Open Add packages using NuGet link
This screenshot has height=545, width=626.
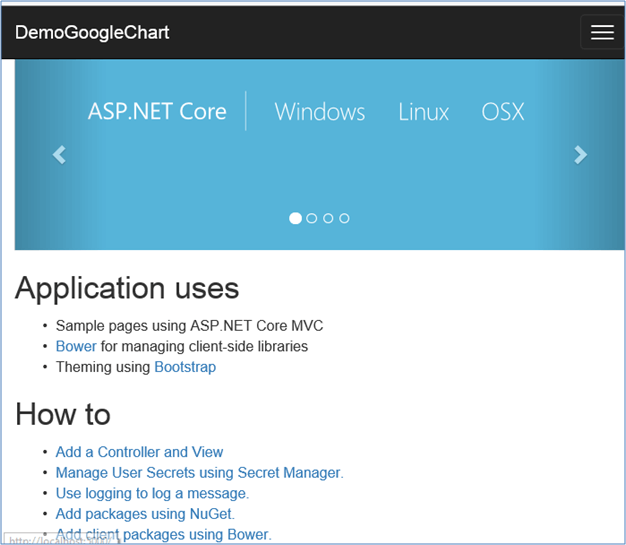(x=145, y=514)
